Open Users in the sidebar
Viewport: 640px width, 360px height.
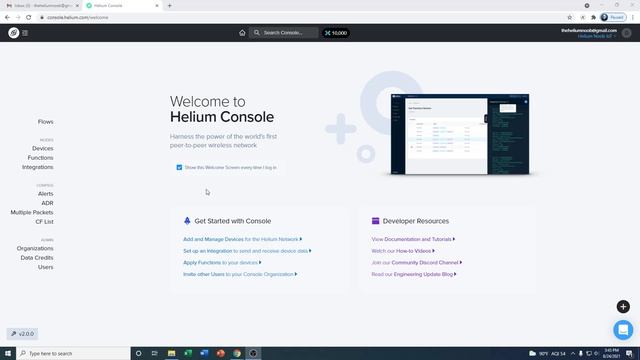(x=45, y=267)
